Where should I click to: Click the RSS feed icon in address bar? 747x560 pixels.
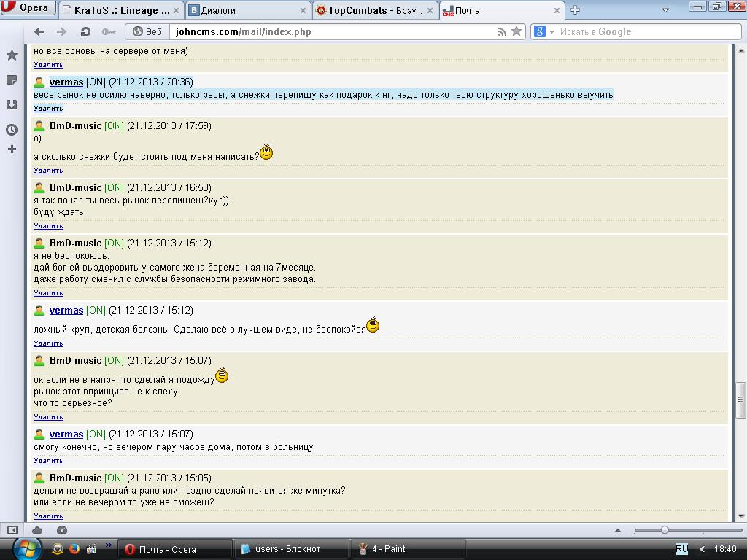[x=502, y=31]
